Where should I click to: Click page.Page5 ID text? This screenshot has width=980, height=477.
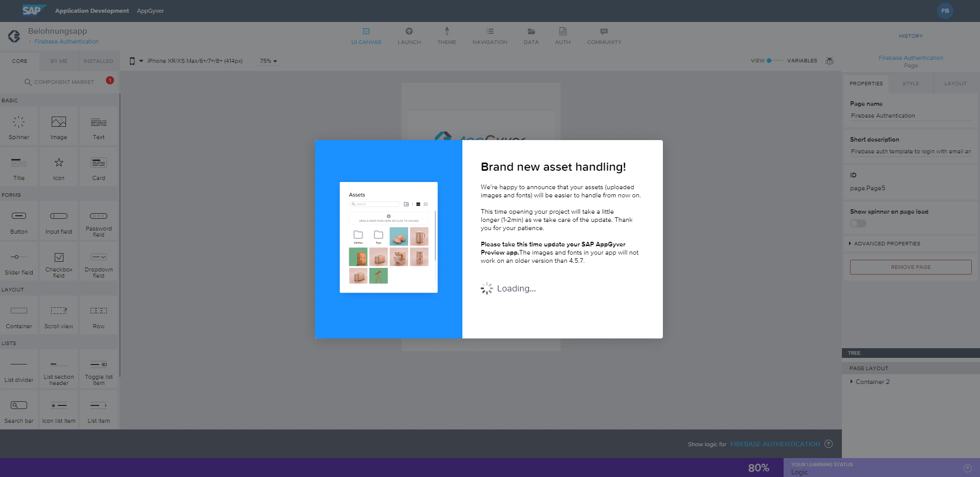coord(867,188)
